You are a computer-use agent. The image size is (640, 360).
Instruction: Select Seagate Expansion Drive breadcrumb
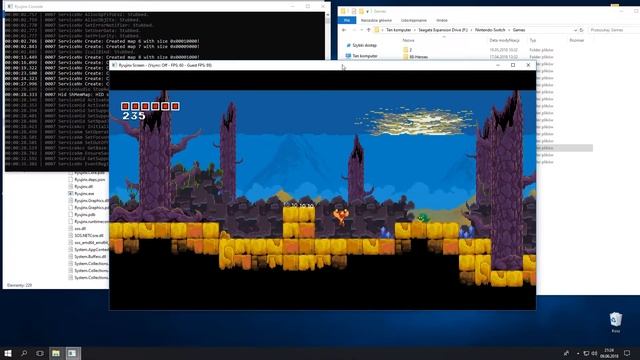(x=443, y=30)
